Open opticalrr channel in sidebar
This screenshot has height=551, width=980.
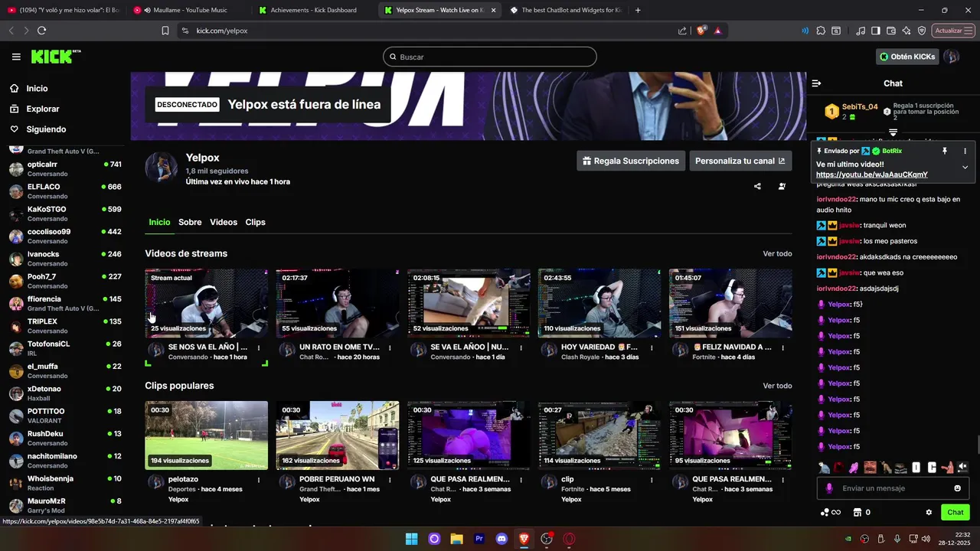click(x=65, y=169)
